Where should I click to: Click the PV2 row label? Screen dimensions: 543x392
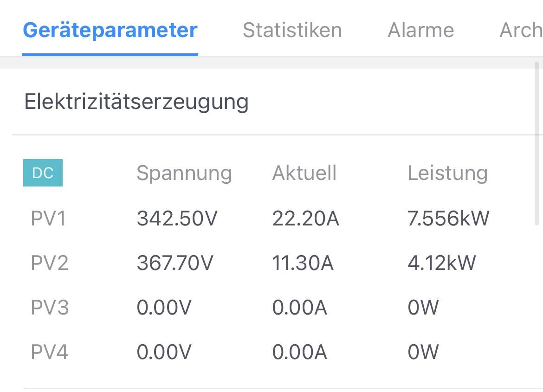pos(50,263)
